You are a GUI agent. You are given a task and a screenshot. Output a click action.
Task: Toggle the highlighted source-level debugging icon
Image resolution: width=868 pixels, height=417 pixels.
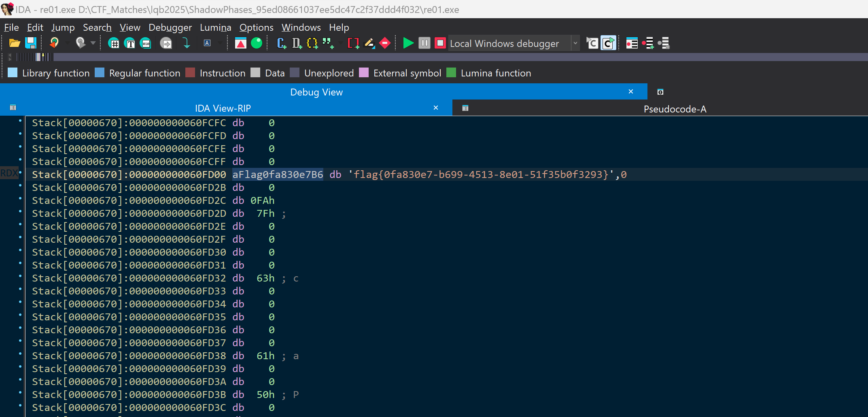pyautogui.click(x=608, y=43)
